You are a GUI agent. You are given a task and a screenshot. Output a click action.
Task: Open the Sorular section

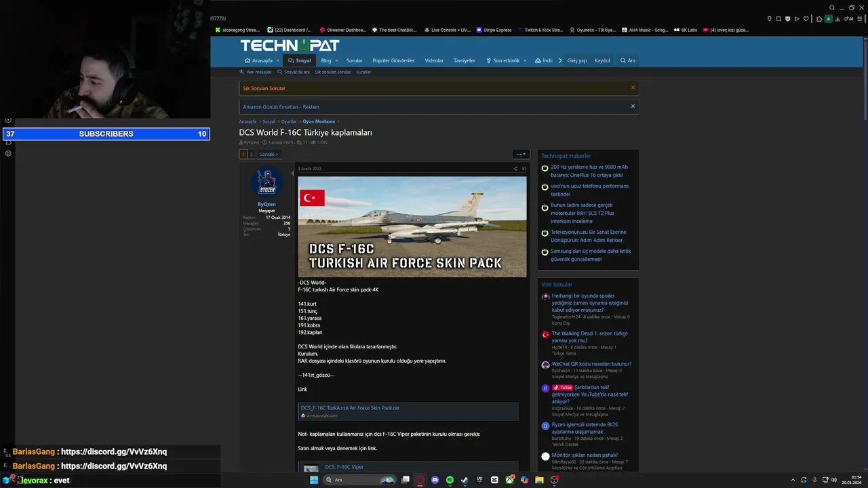click(x=354, y=60)
